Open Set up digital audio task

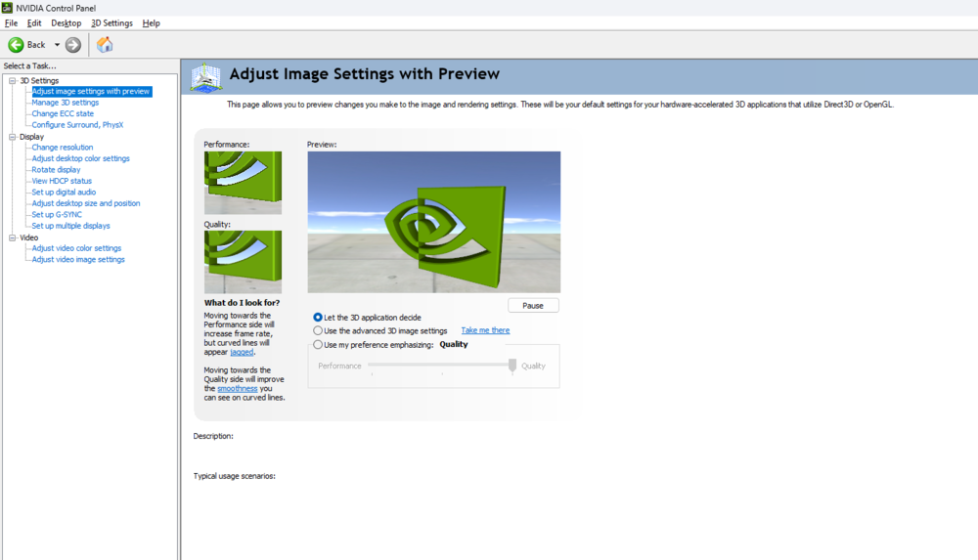tap(65, 193)
